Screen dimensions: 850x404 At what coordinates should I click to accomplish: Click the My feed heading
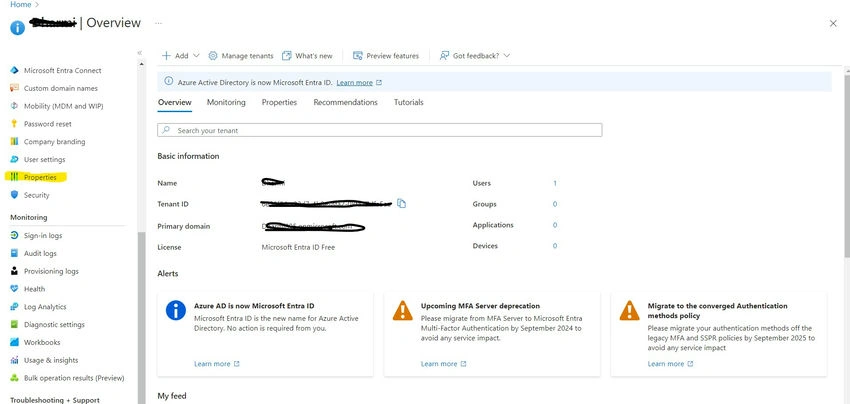click(x=172, y=396)
